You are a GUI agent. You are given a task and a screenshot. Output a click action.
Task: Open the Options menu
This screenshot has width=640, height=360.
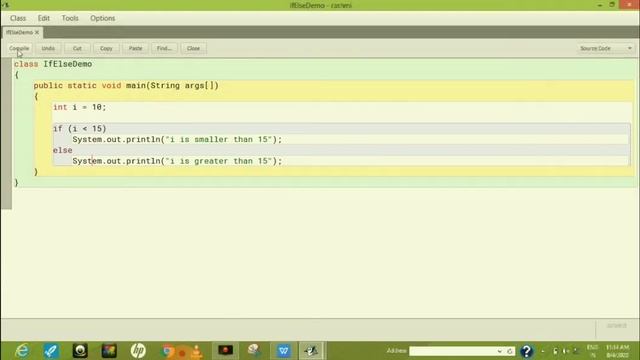point(102,18)
